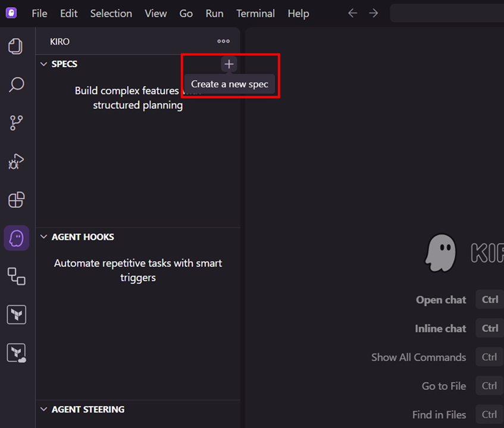Image resolution: width=504 pixels, height=428 pixels.
Task: Navigate forward with the right arrow
Action: point(374,13)
